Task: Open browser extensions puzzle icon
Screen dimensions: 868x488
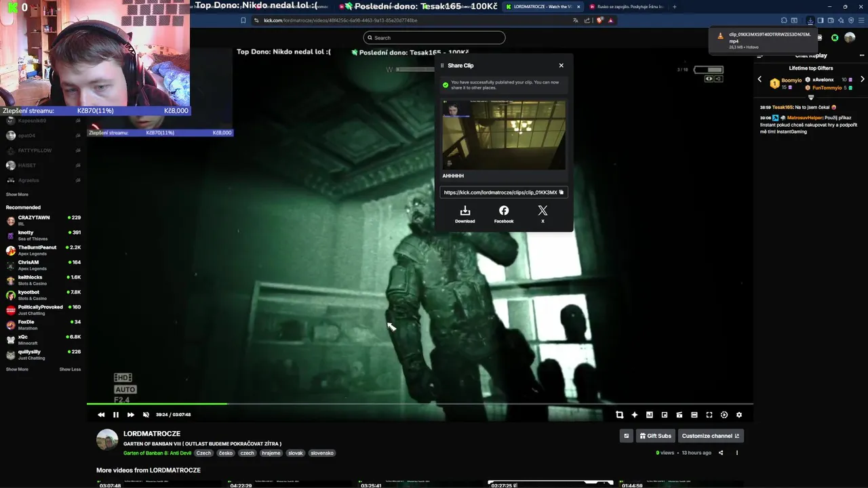Action: pos(784,20)
